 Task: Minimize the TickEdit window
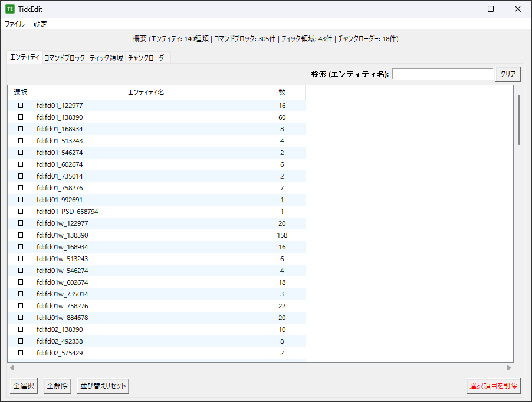click(464, 9)
